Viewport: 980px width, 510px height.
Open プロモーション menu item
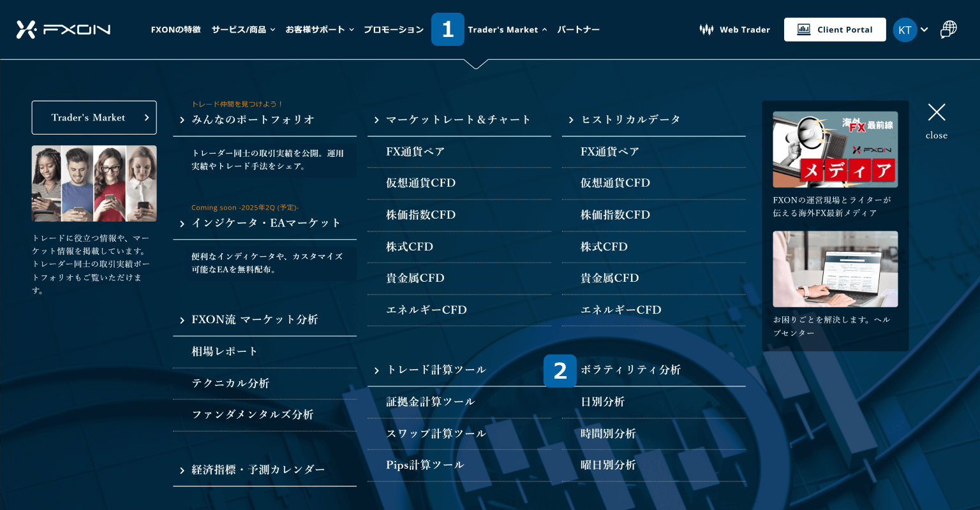coord(394,29)
